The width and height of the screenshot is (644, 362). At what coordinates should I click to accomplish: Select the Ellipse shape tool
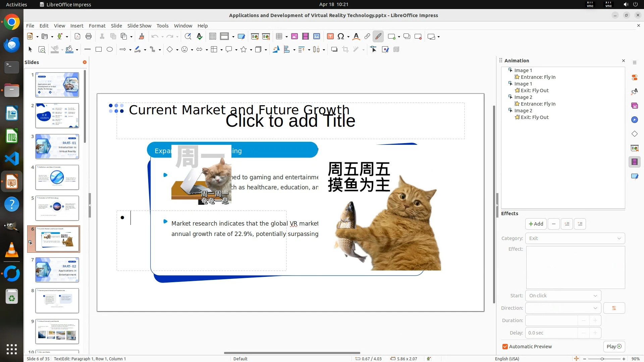pyautogui.click(x=110, y=50)
